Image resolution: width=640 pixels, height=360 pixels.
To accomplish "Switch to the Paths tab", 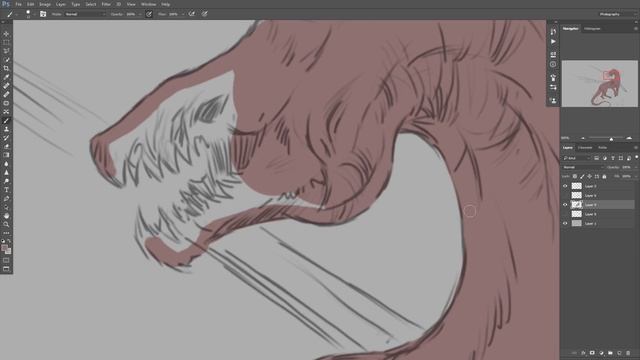I will click(x=602, y=147).
